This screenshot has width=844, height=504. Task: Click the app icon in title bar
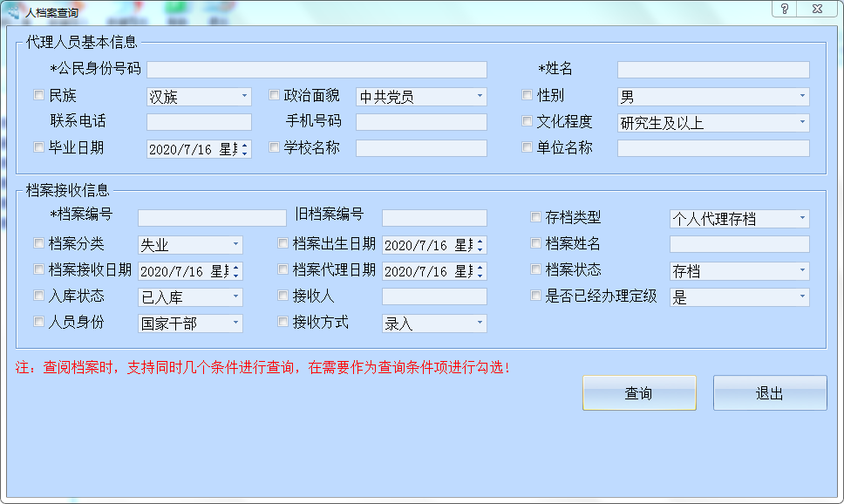tap(13, 12)
